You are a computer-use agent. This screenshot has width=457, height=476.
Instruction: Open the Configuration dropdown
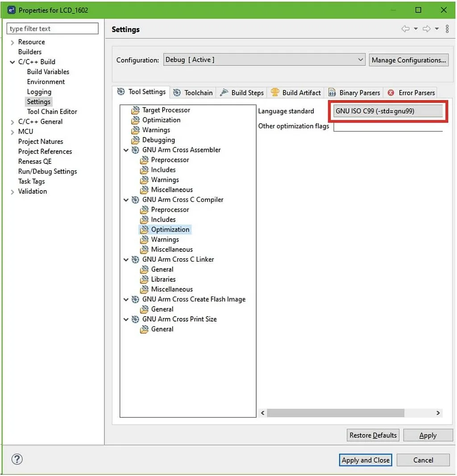coord(360,59)
